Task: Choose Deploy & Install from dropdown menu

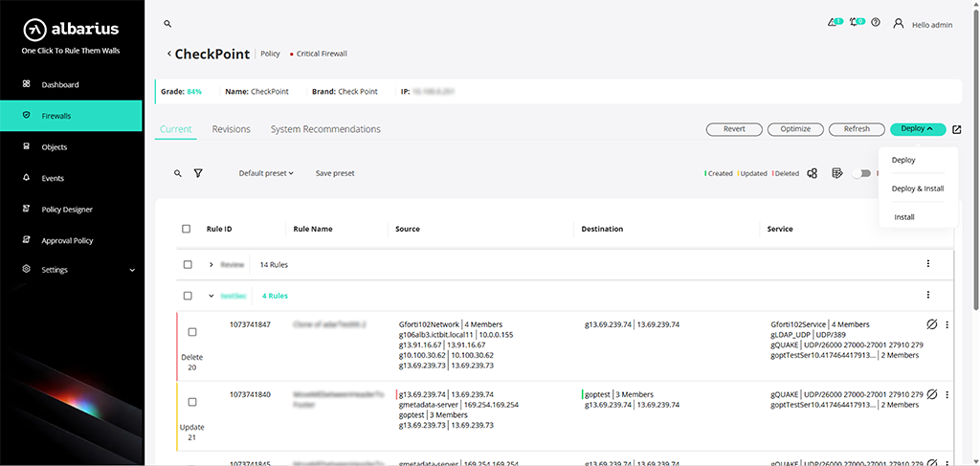Action: [x=918, y=189]
